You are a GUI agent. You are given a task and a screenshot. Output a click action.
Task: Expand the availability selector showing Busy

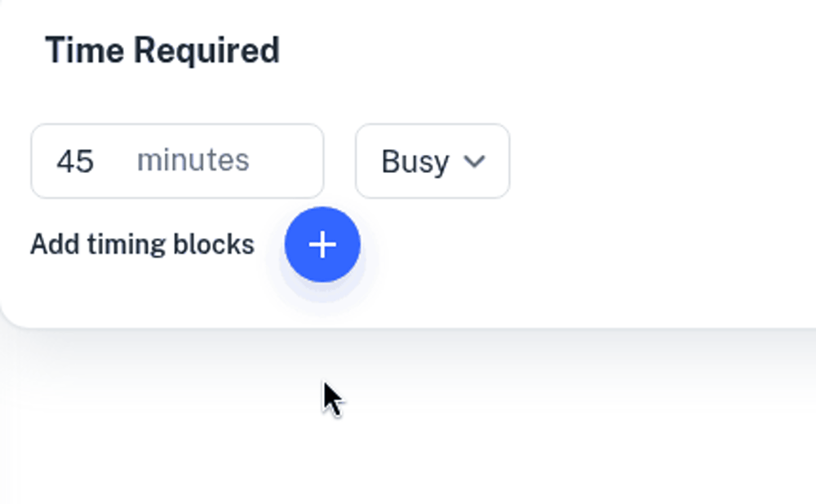pyautogui.click(x=432, y=161)
